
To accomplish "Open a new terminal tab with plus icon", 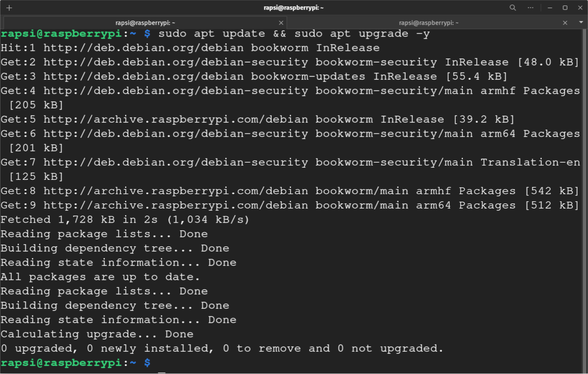I will tap(9, 8).
